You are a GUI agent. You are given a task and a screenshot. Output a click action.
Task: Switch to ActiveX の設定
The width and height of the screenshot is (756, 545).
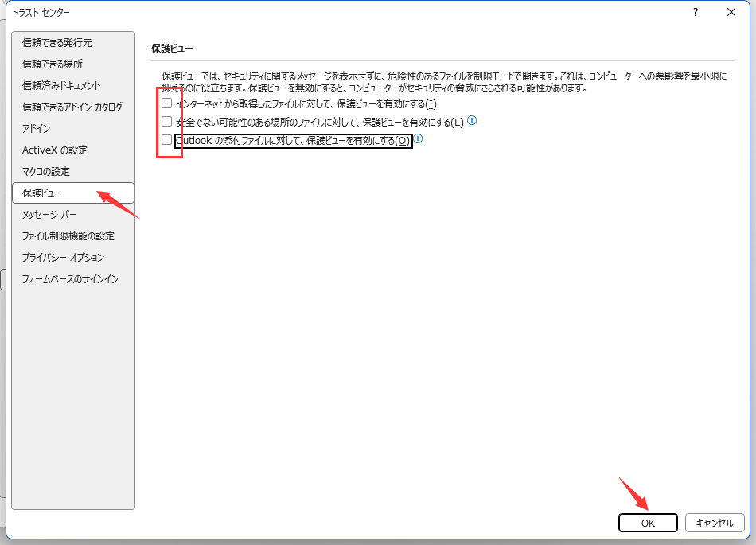pos(55,150)
